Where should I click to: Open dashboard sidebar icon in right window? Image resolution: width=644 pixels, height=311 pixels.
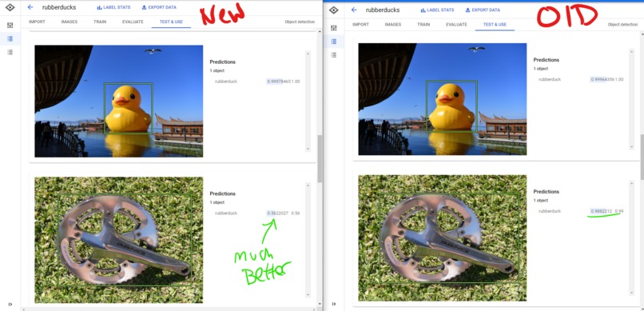click(334, 28)
